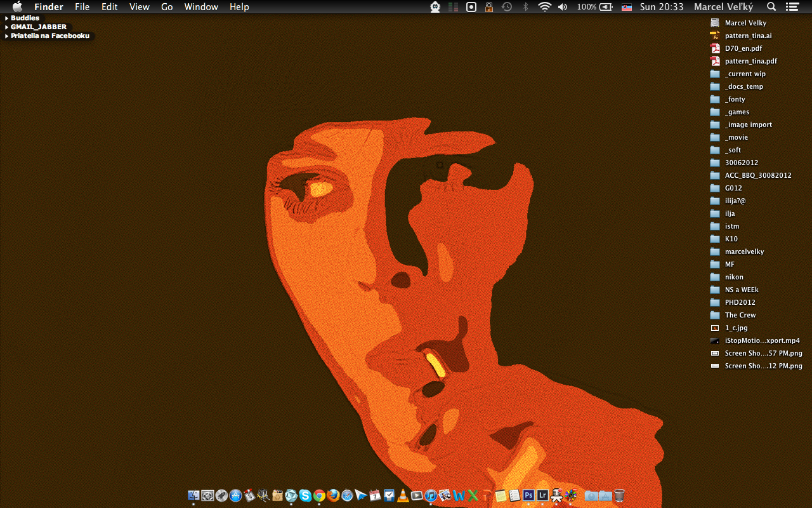Image resolution: width=812 pixels, height=508 pixels.
Task: Open the Edit menu
Action: (x=110, y=7)
